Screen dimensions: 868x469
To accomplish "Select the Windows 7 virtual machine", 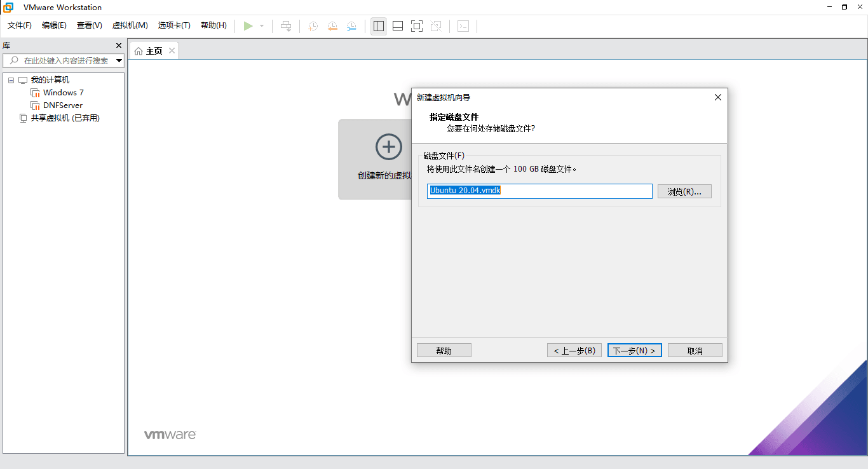I will click(63, 93).
